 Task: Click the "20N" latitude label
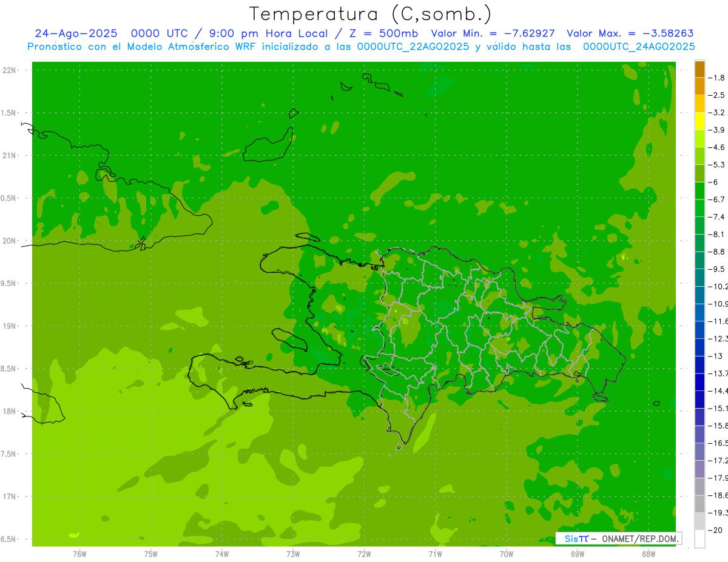(x=10, y=241)
